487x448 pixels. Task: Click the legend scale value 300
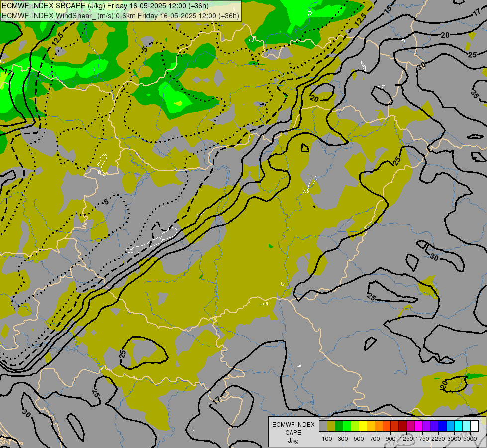(343, 439)
